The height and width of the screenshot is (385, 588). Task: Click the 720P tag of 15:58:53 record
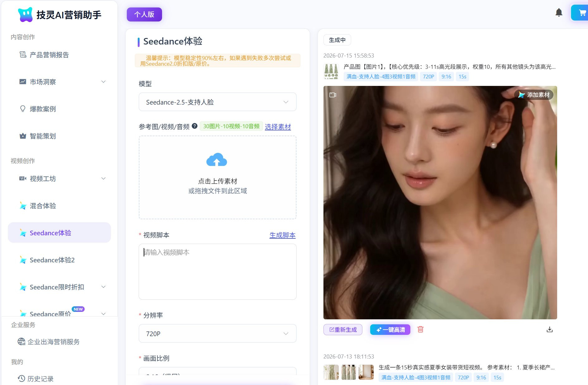(428, 77)
